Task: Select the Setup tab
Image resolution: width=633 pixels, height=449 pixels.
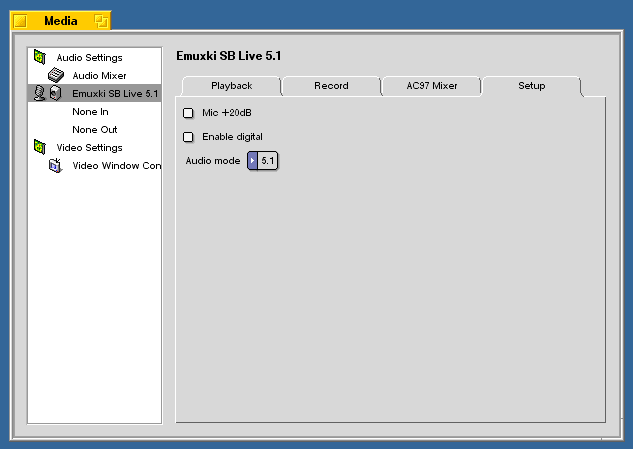Action: tap(531, 86)
